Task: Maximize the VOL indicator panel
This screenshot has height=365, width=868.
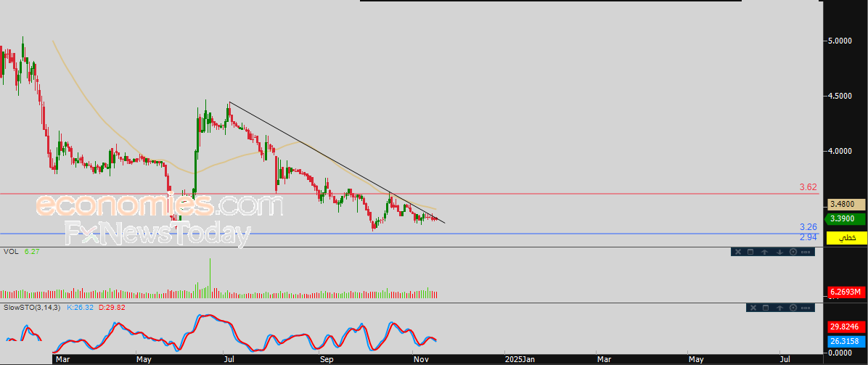Action: [750, 252]
